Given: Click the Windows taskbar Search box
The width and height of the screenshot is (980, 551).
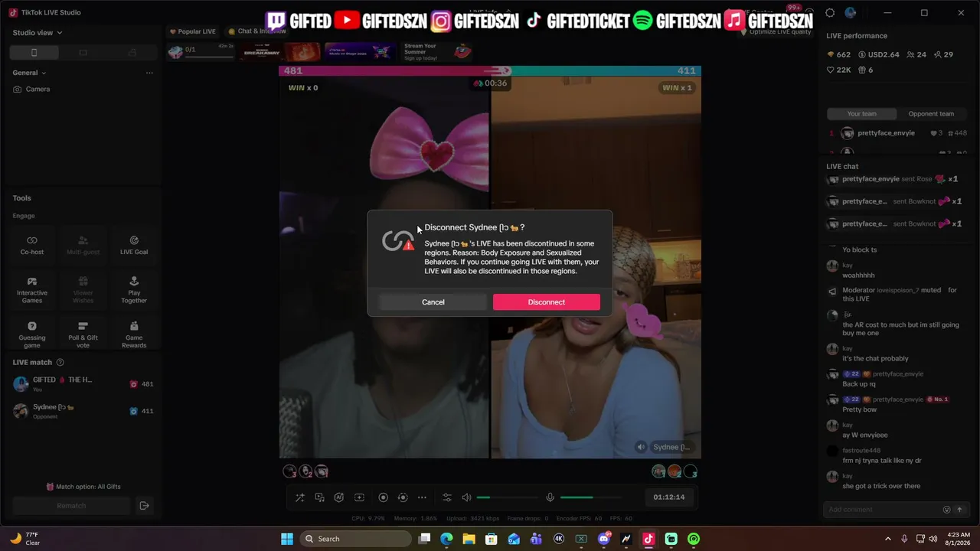Looking at the screenshot, I should (x=355, y=539).
